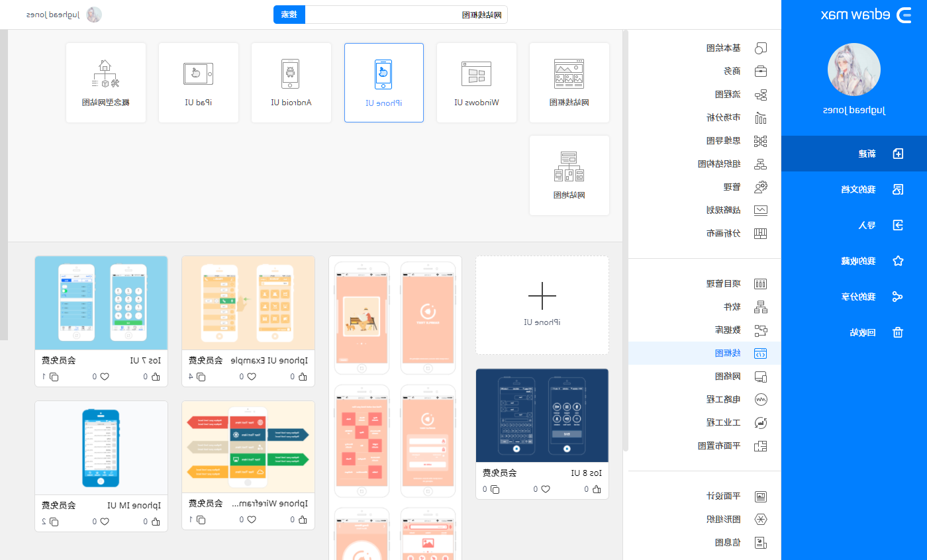Open the Ios 7 UI template thumbnail
The image size is (927, 560).
click(101, 303)
